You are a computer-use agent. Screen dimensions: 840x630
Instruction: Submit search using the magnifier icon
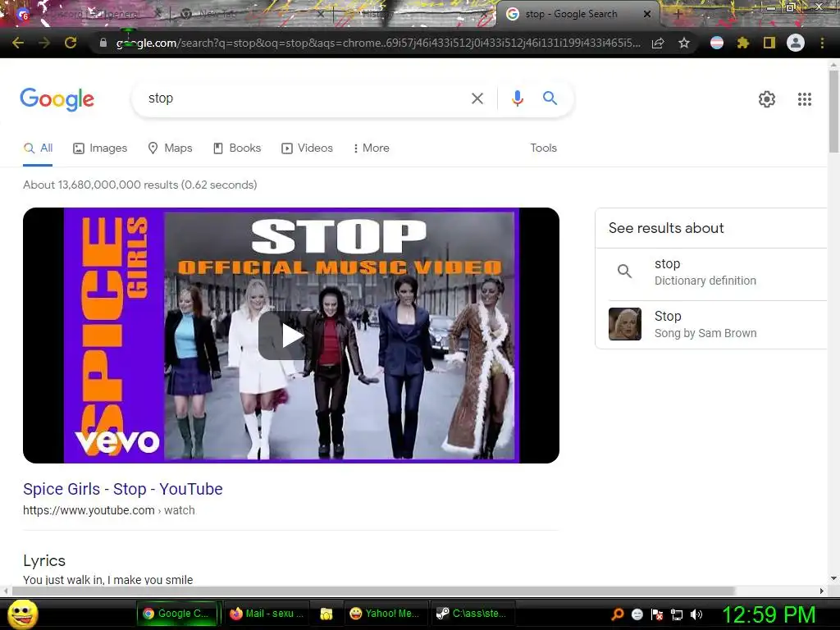click(x=550, y=98)
